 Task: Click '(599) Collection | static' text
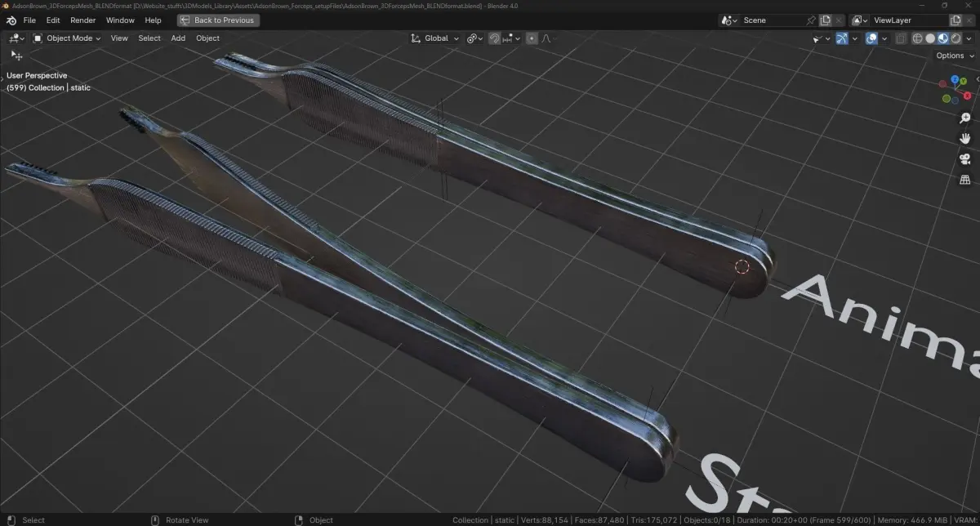(48, 87)
